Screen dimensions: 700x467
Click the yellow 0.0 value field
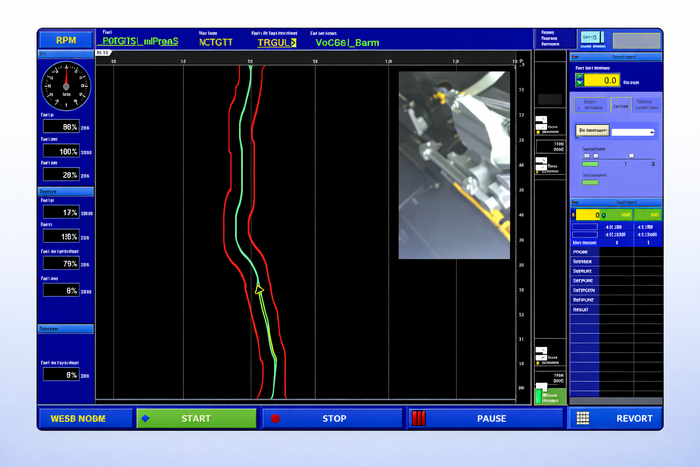(x=602, y=80)
